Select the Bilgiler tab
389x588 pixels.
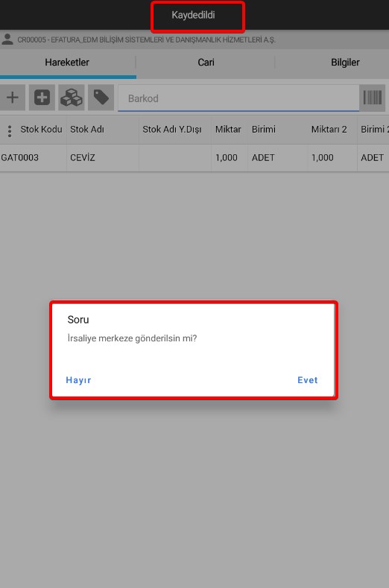345,63
